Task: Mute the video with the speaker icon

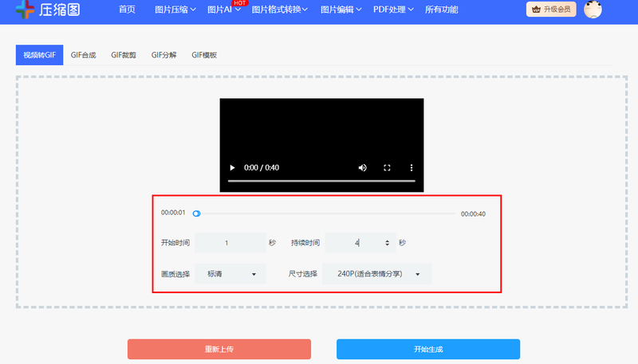Action: 363,168
